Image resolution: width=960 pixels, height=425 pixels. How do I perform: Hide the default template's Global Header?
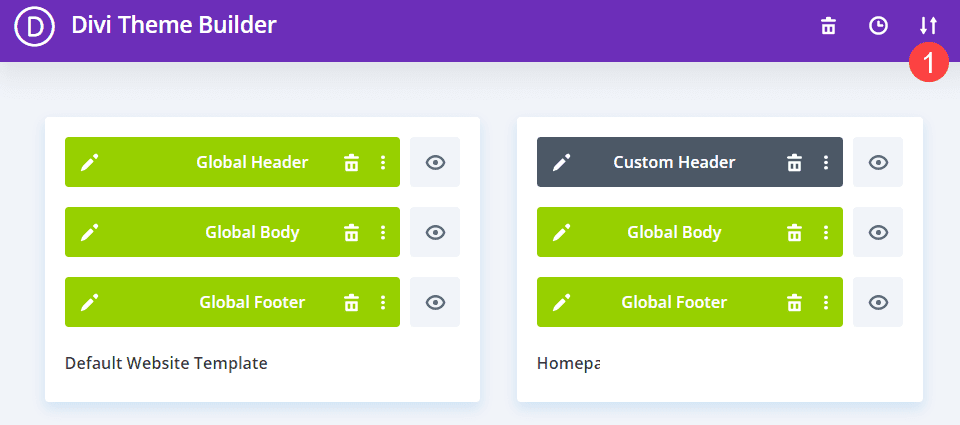click(435, 162)
